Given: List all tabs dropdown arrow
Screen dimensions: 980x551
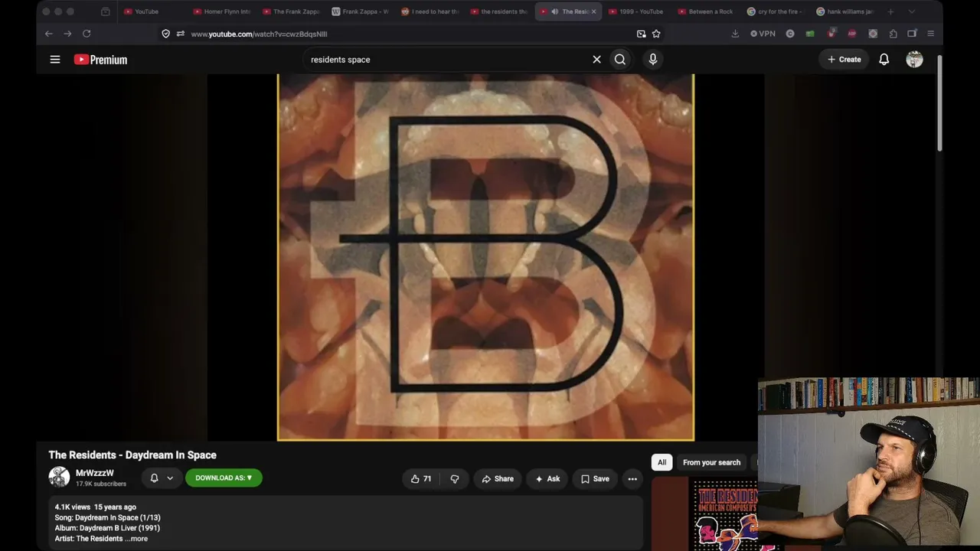Looking at the screenshot, I should [911, 11].
